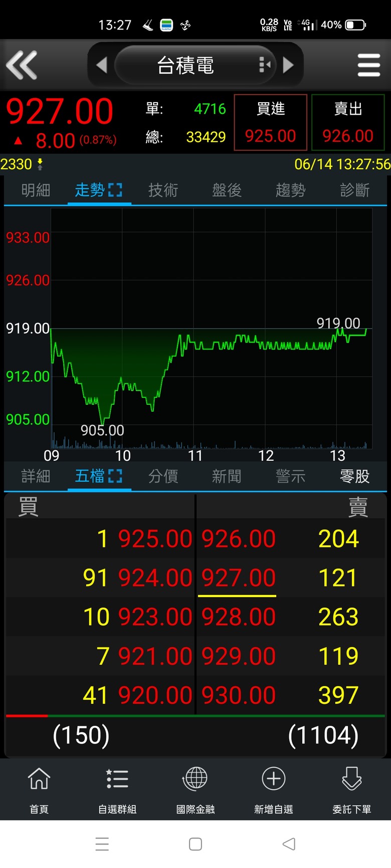The width and height of the screenshot is (391, 868).
Task: Expand the 走勢 chart fullscreen icon
Action: (115, 190)
